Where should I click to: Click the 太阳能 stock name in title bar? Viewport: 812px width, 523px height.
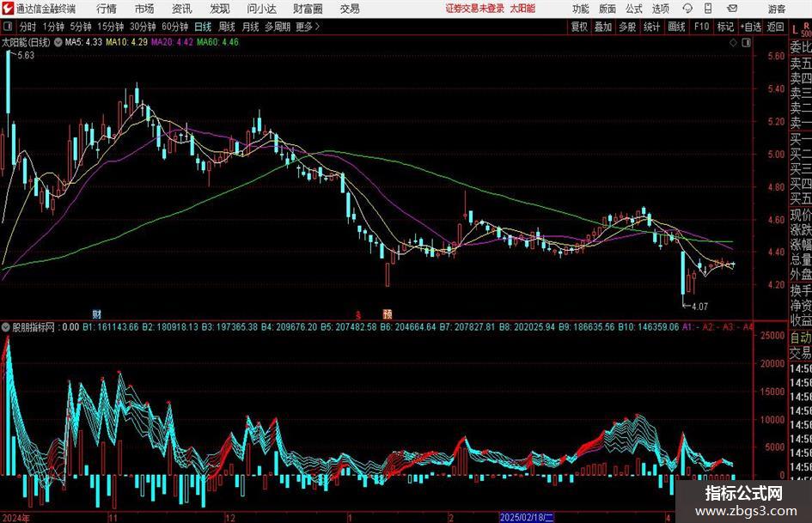(522, 9)
